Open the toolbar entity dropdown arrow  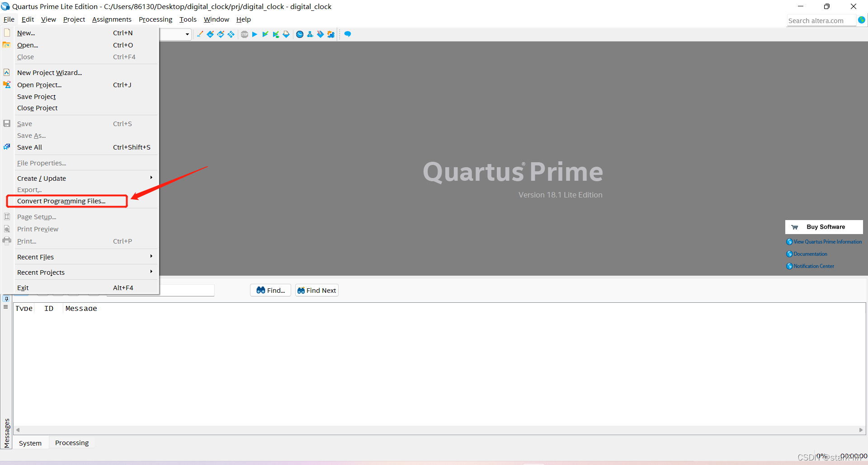[x=187, y=34]
